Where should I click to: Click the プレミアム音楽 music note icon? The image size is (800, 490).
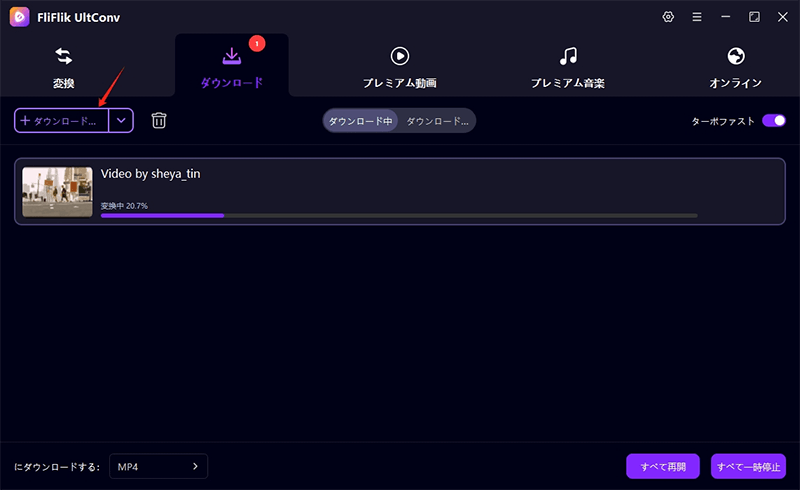coord(567,56)
